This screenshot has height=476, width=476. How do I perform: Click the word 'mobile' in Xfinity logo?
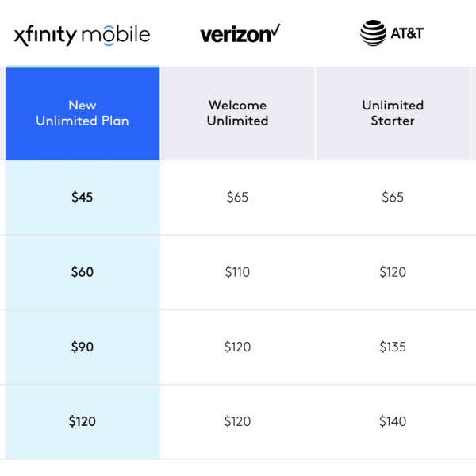click(115, 35)
